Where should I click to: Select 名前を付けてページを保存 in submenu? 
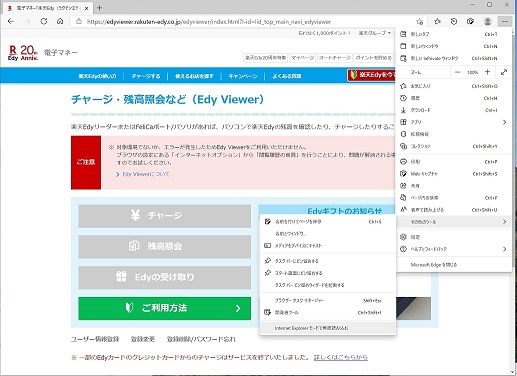tap(328, 222)
